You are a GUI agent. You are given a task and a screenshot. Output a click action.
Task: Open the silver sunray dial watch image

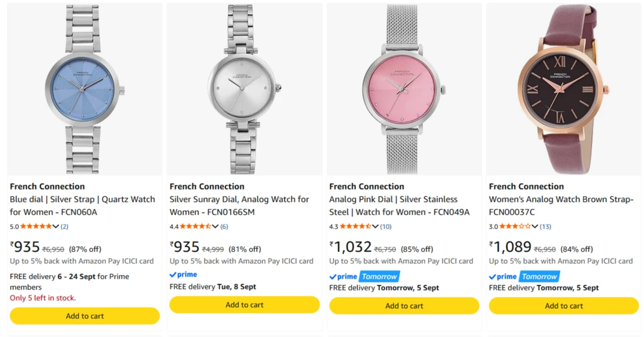(x=244, y=89)
